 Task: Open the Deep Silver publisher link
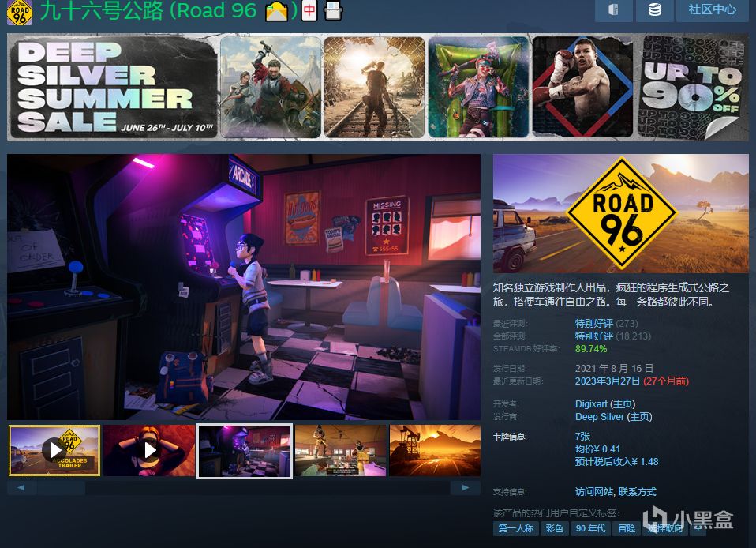coord(599,417)
